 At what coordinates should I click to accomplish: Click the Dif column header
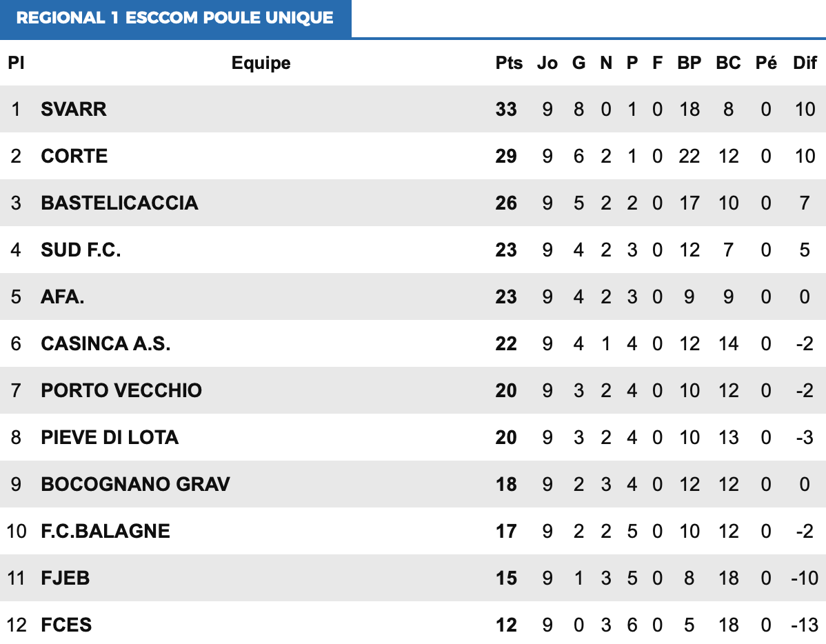(x=805, y=63)
